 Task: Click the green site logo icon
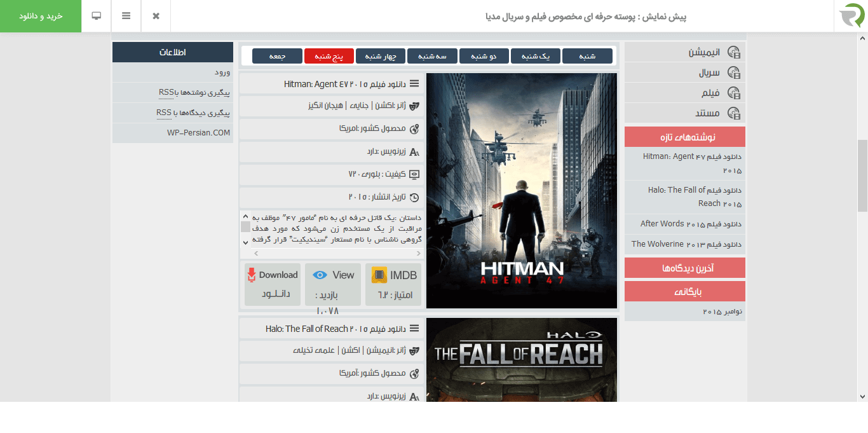tap(851, 16)
